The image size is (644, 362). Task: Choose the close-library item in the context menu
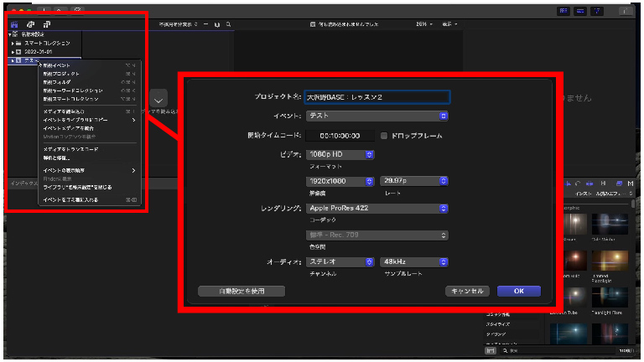pos(90,188)
